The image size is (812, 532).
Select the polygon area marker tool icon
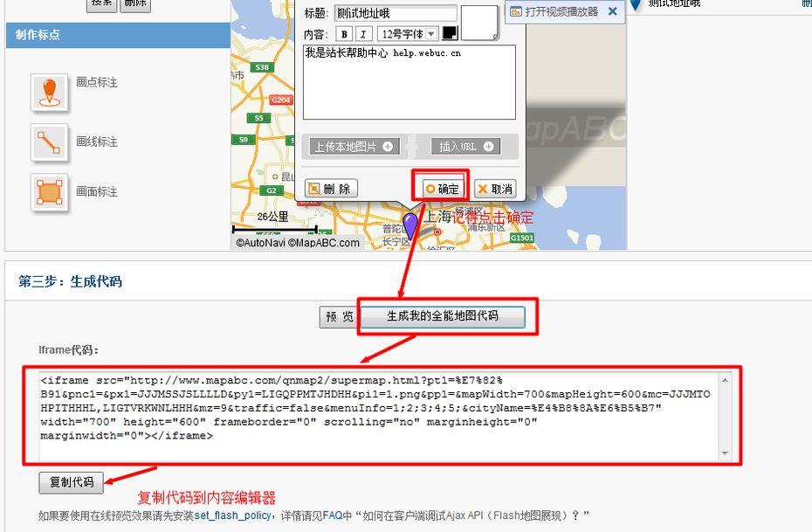[x=49, y=192]
